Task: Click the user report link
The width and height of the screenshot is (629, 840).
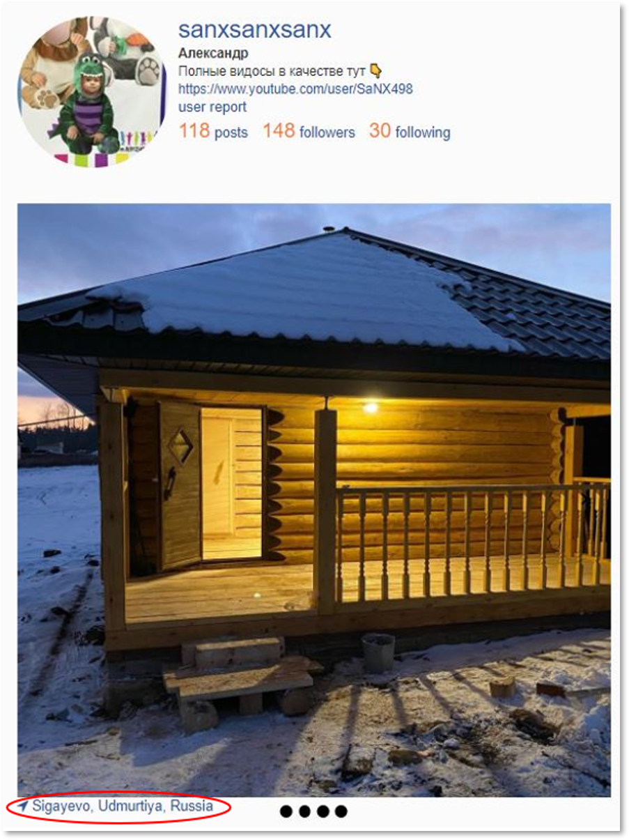Action: click(x=212, y=107)
